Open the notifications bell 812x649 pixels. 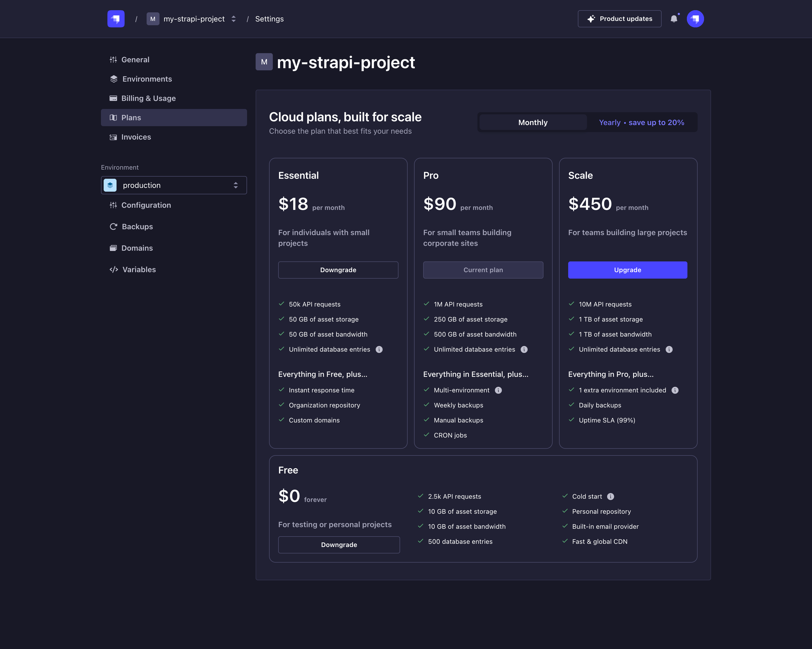(674, 19)
